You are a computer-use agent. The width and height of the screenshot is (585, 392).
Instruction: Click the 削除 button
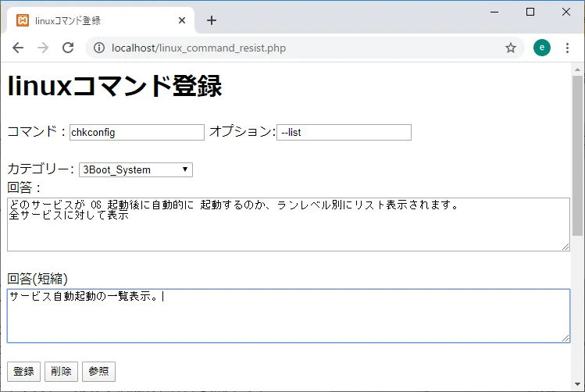point(61,372)
